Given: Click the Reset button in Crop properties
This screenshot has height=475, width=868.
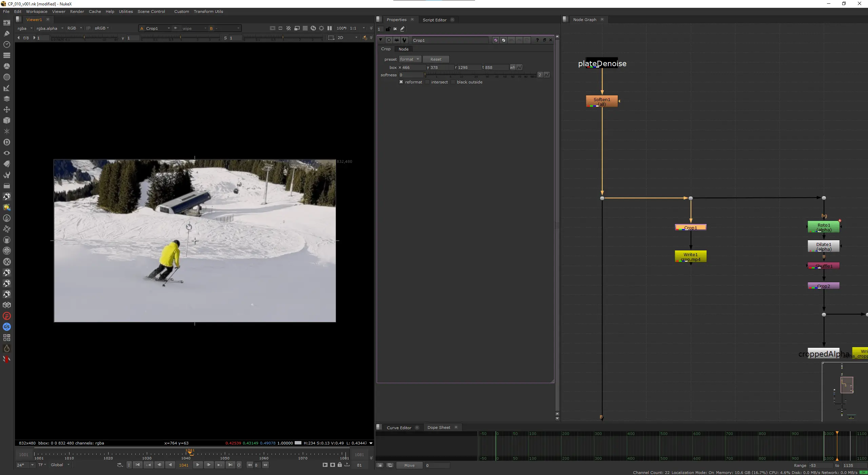Looking at the screenshot, I should pos(436,59).
